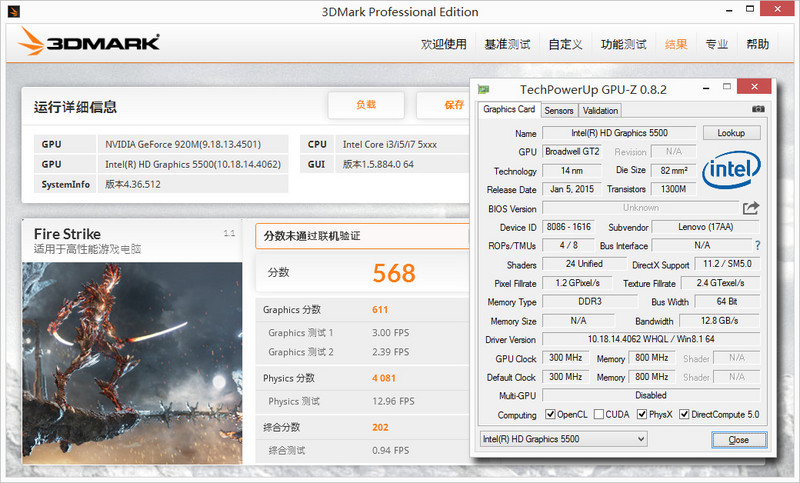800x483 pixels.
Task: Switch to the Graphics Card tab
Action: tap(509, 109)
